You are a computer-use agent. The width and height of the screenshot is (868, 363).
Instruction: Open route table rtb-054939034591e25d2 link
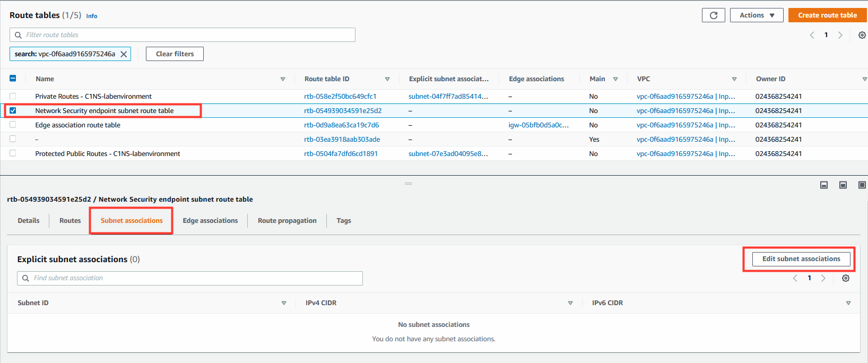[343, 111]
